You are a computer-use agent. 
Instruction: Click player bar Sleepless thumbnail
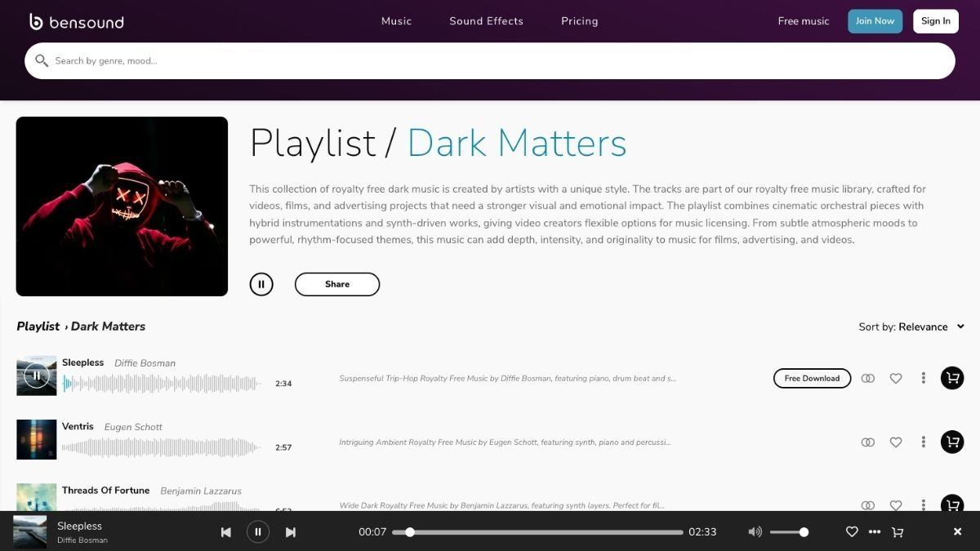(29, 531)
